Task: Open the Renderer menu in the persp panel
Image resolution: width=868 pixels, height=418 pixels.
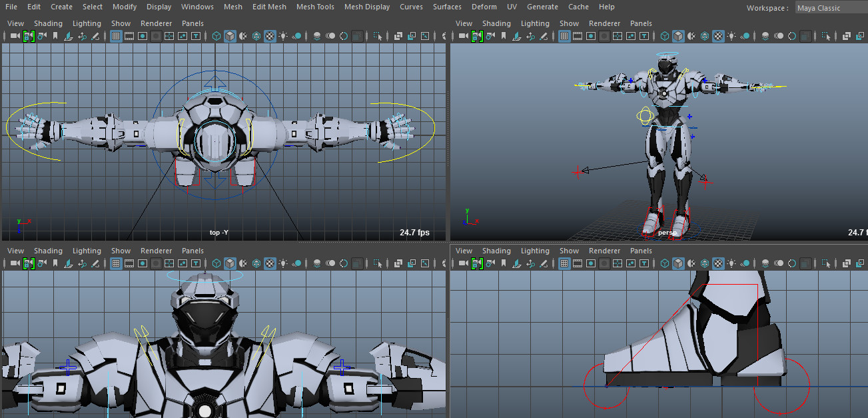Action: point(604,23)
